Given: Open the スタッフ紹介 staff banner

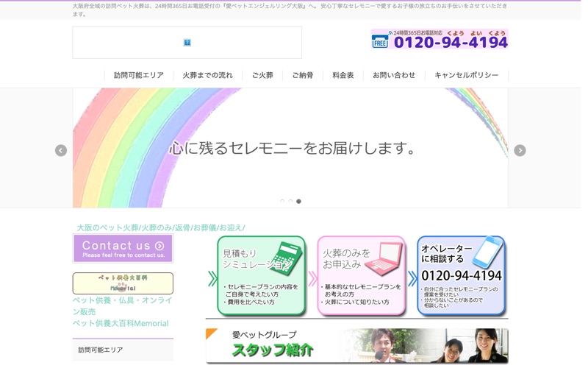Looking at the screenshot, I should pos(357,346).
